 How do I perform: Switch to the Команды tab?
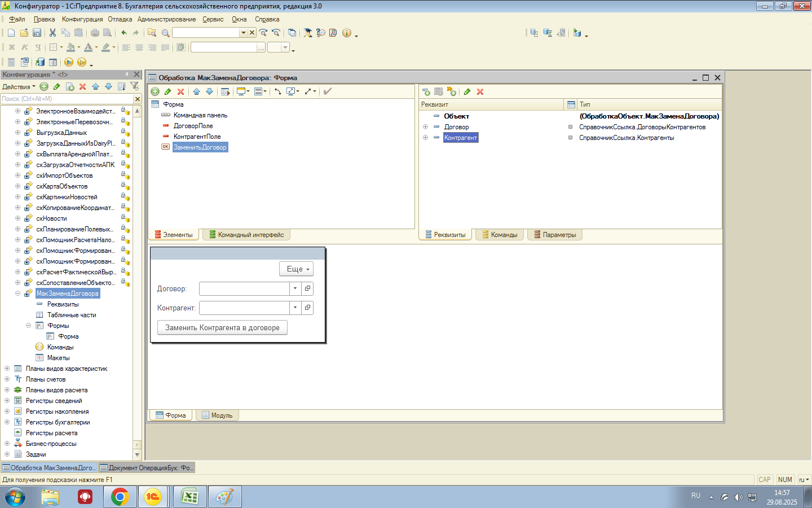(500, 235)
